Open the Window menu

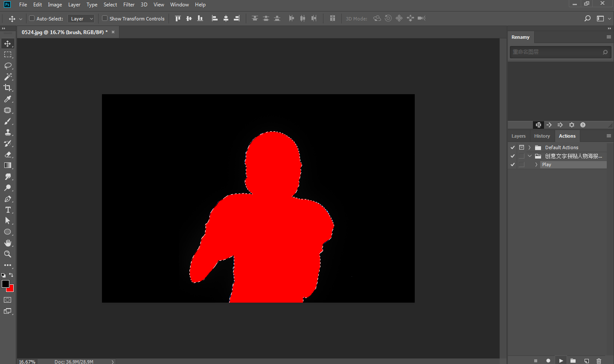click(179, 5)
